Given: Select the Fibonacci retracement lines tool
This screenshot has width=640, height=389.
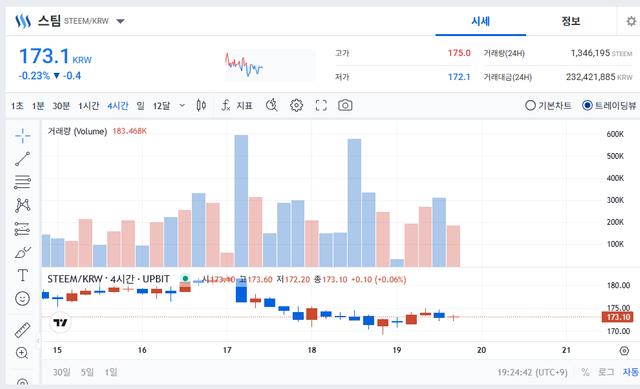Looking at the screenshot, I should [x=22, y=182].
